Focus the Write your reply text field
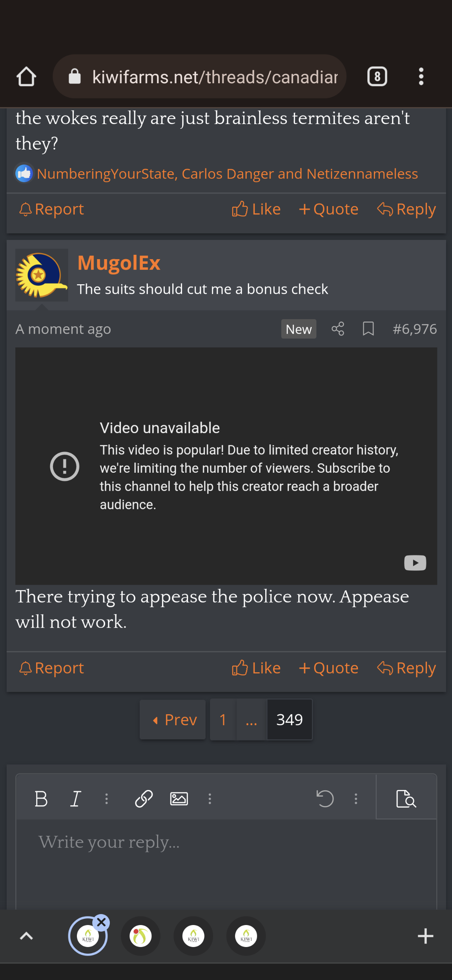The height and width of the screenshot is (980, 452). coord(226,864)
